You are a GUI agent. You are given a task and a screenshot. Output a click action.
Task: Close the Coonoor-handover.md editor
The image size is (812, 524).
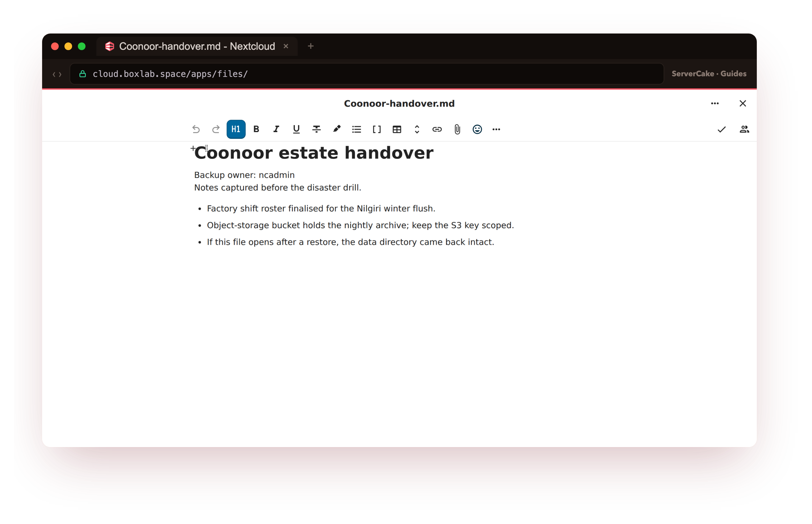(742, 103)
